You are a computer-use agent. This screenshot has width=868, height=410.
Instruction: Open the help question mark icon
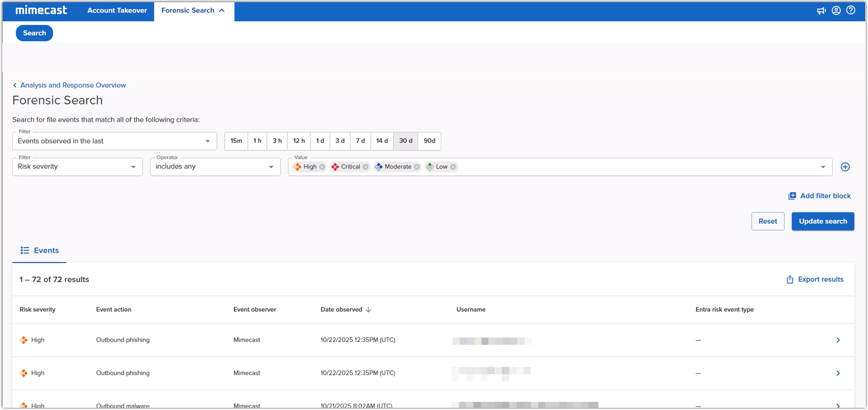(x=851, y=10)
